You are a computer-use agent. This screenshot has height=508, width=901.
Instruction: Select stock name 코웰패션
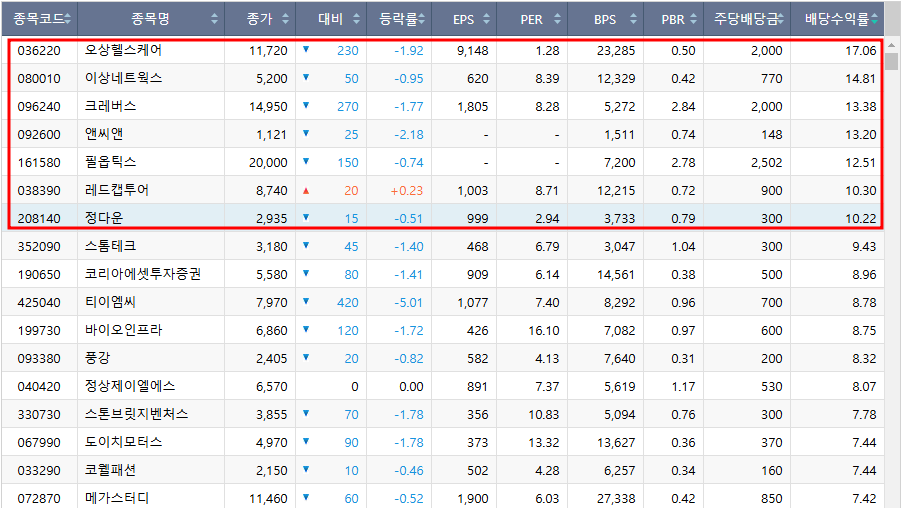click(110, 471)
